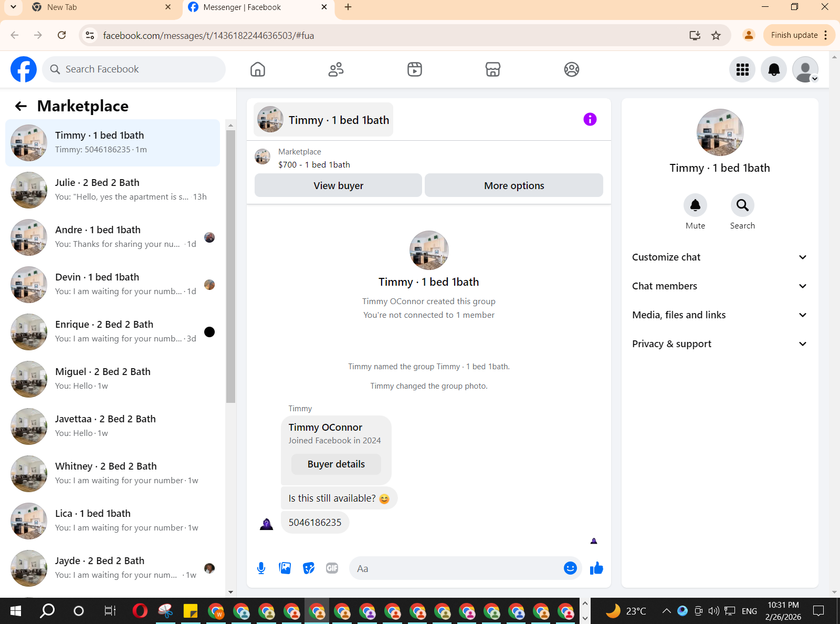
Task: Go back using the Marketplace arrow
Action: coord(21,106)
